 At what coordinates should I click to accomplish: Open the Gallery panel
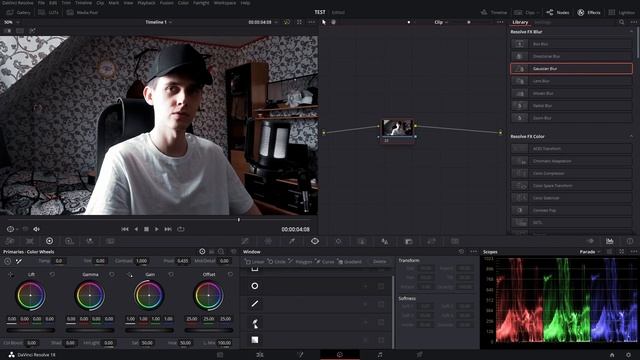[x=19, y=13]
